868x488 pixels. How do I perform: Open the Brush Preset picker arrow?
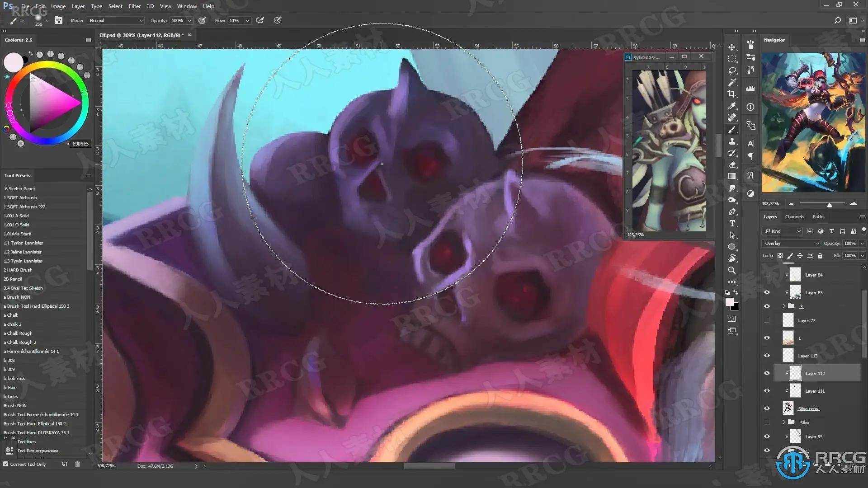47,21
